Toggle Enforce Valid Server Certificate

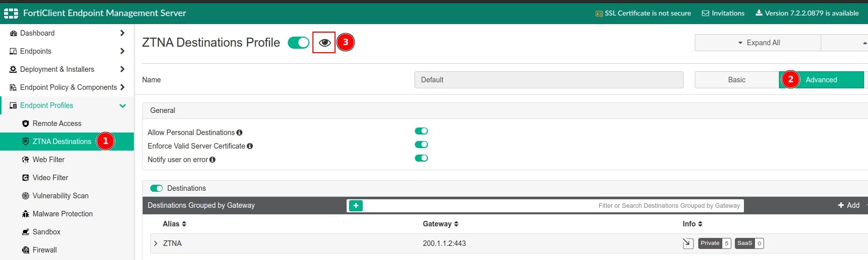421,145
